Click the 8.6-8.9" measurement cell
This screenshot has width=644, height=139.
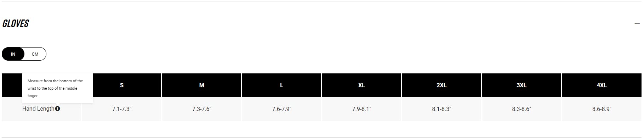point(602,109)
